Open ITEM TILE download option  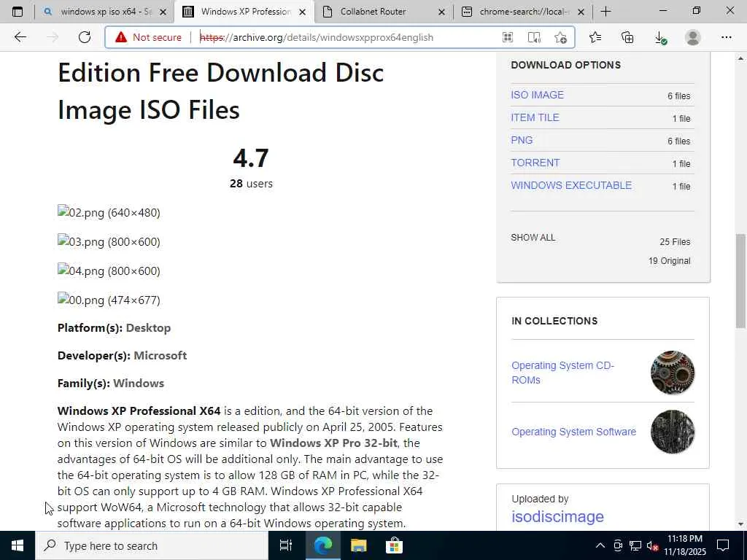coord(535,117)
